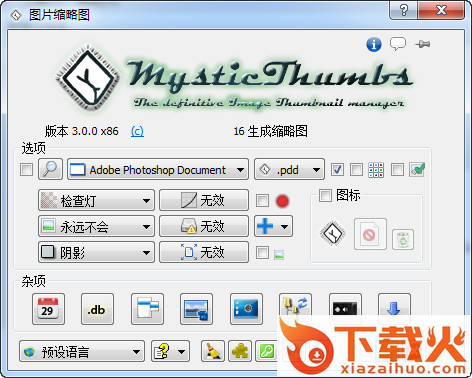Viewport: 472px width, 378px height.
Task: Expand the 预设语言 language dropdown
Action: pos(82,351)
